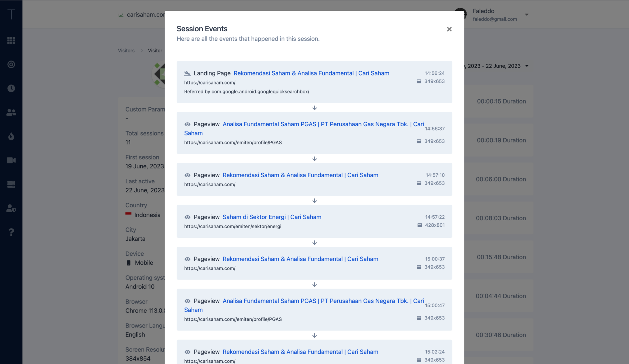Open the question mark help icon
This screenshot has width=629, height=364.
11,232
